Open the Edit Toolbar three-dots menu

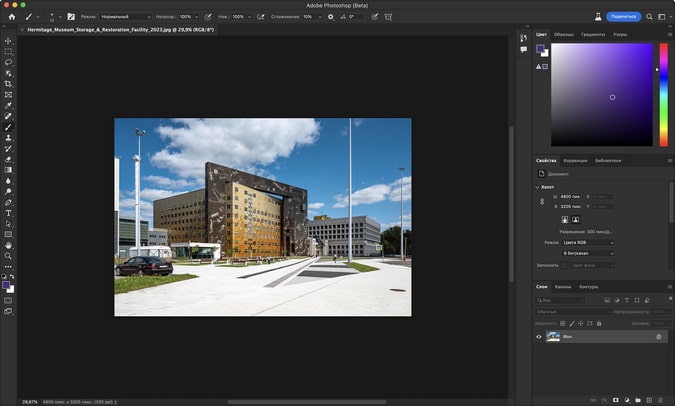click(x=8, y=267)
